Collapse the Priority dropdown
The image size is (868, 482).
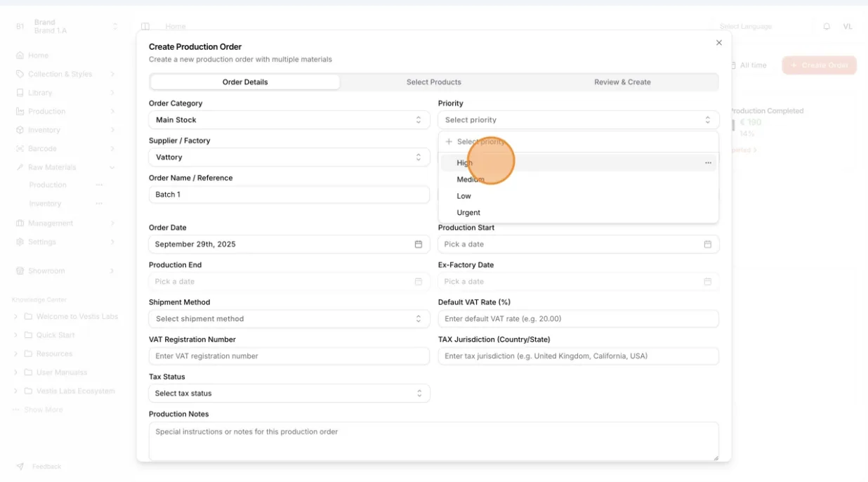[579, 120]
